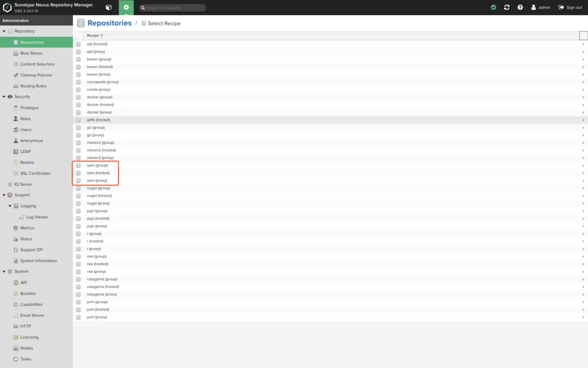This screenshot has width=588, height=368.
Task: Focus the Search components field
Action: click(173, 8)
